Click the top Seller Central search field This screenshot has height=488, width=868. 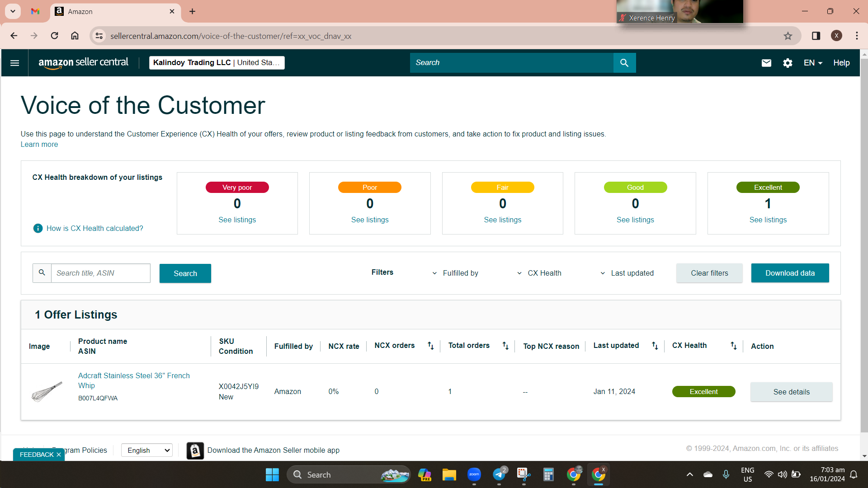[x=511, y=63]
